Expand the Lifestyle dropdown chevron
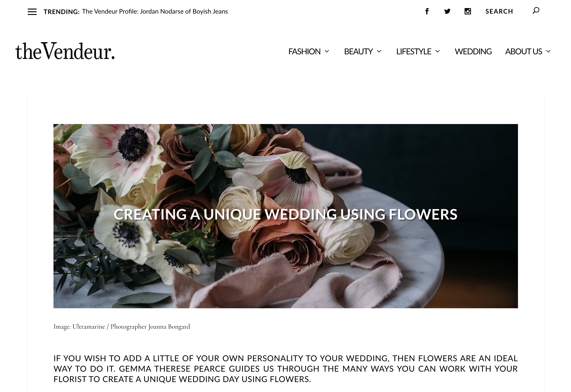Screen dimensions: 571x392 click(x=438, y=51)
